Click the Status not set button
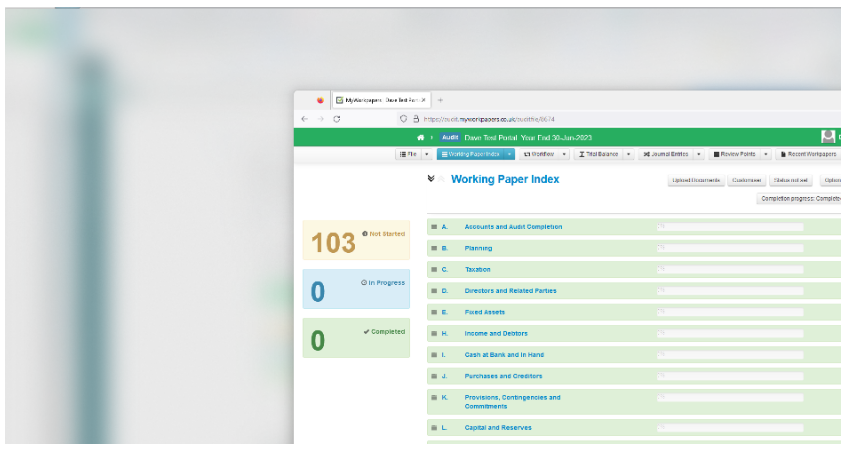 click(x=791, y=180)
